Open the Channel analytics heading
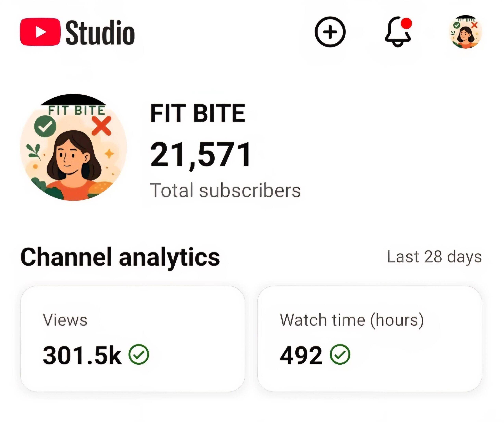 [x=120, y=257]
